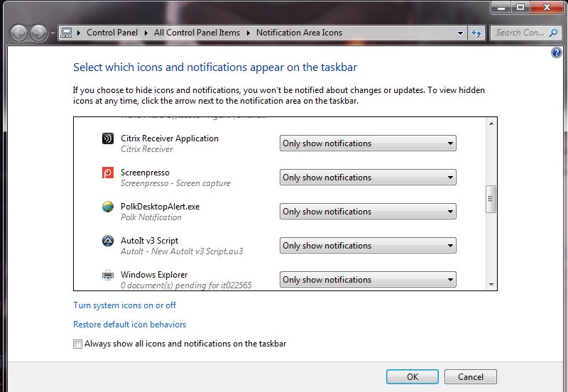The width and height of the screenshot is (568, 392).
Task: Click the Screenpresso name label
Action: click(x=145, y=173)
